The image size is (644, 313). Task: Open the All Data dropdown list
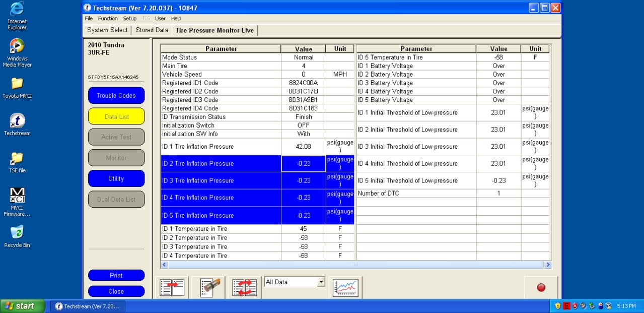pos(321,282)
